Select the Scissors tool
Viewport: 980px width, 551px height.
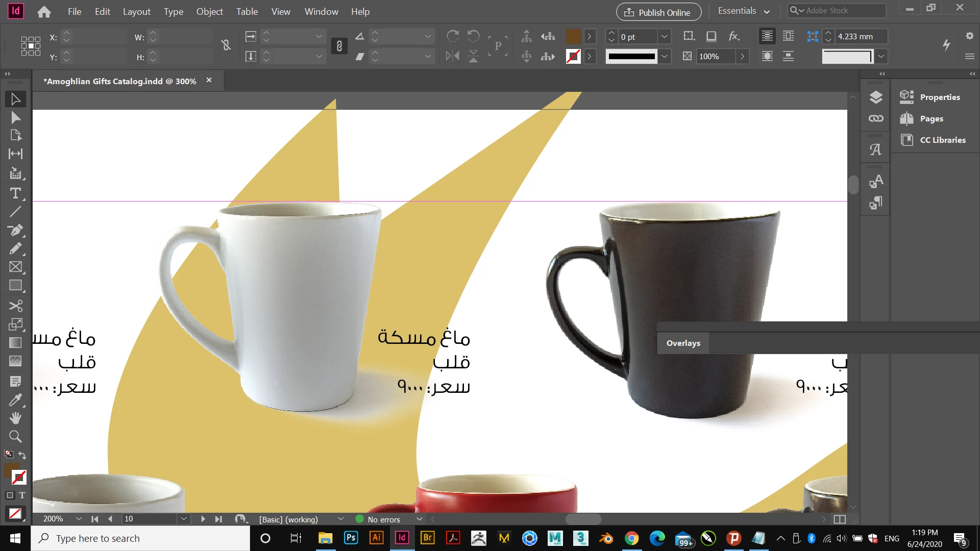pyautogui.click(x=15, y=306)
